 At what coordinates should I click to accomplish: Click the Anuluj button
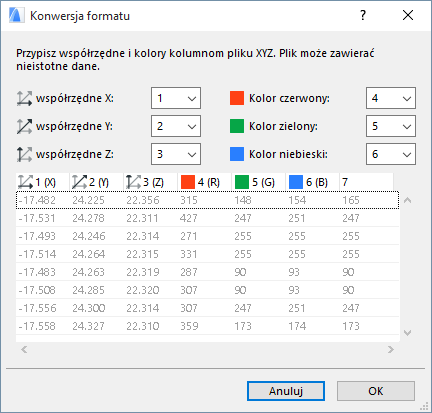coord(286,391)
